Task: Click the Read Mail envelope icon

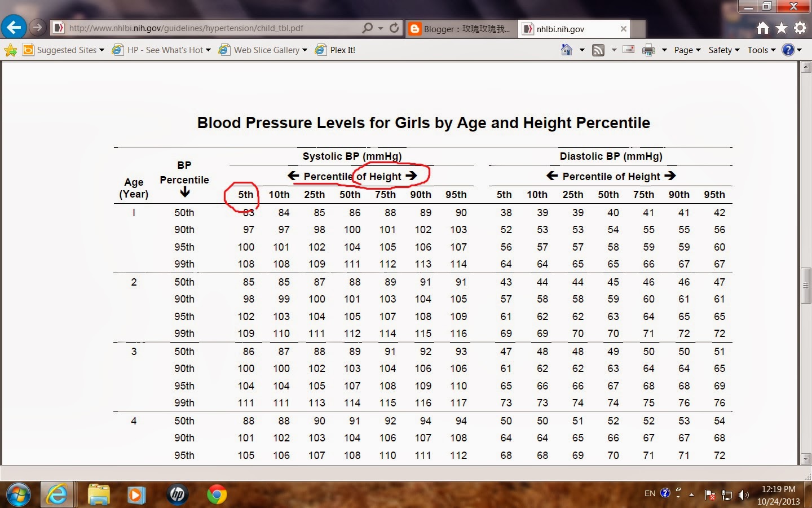Action: (629, 50)
